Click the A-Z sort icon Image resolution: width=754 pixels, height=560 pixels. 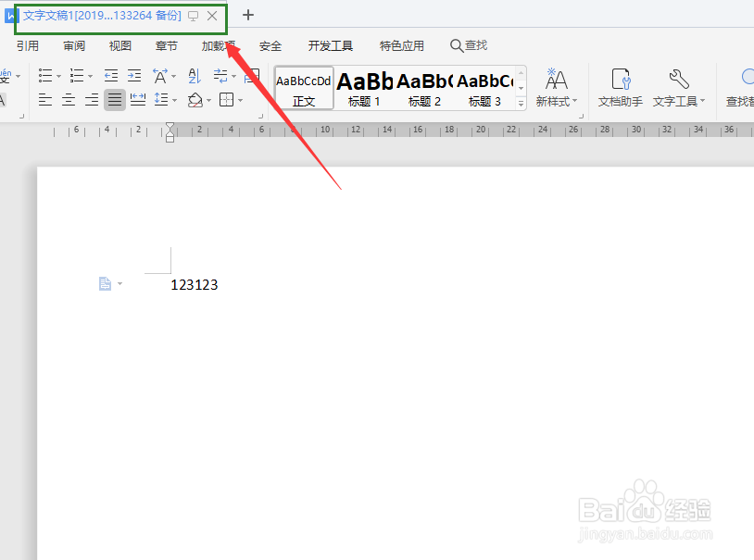(x=195, y=76)
